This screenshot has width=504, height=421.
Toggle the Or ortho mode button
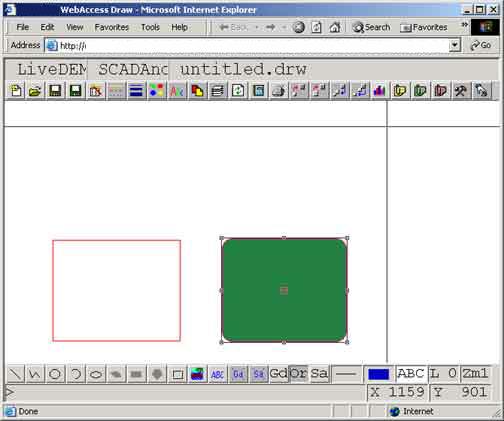pos(298,373)
